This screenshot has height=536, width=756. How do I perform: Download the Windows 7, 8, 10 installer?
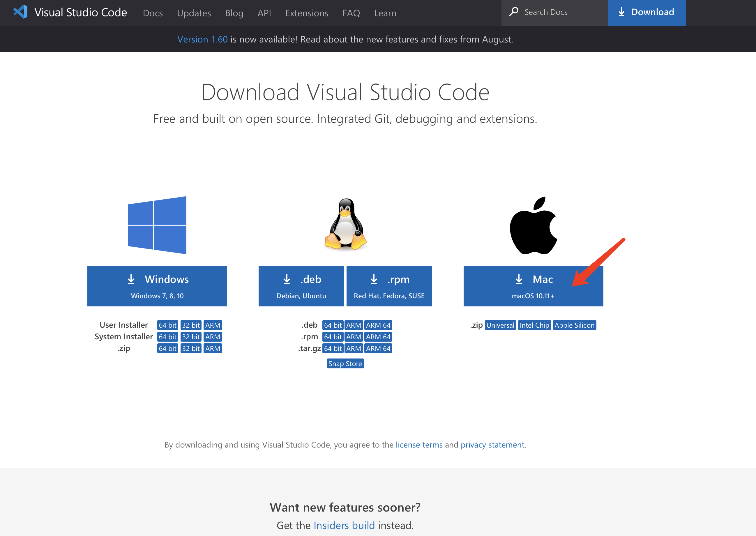click(x=157, y=286)
